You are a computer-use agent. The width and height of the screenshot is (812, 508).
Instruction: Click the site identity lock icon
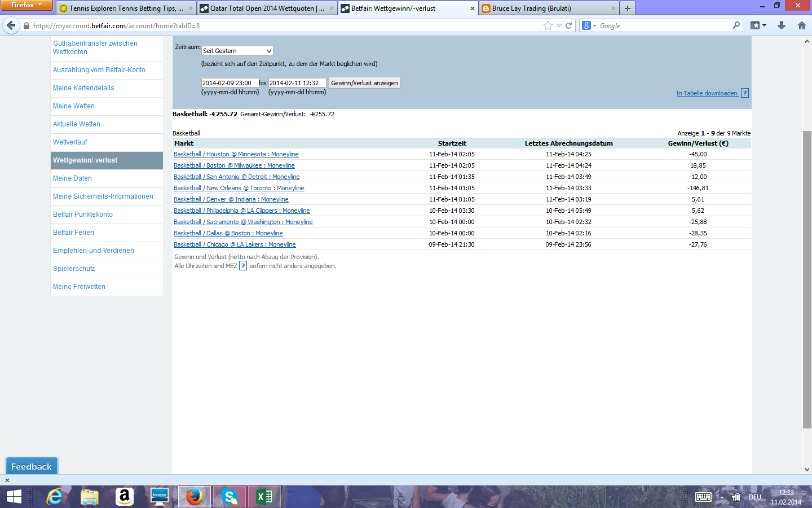(x=27, y=25)
